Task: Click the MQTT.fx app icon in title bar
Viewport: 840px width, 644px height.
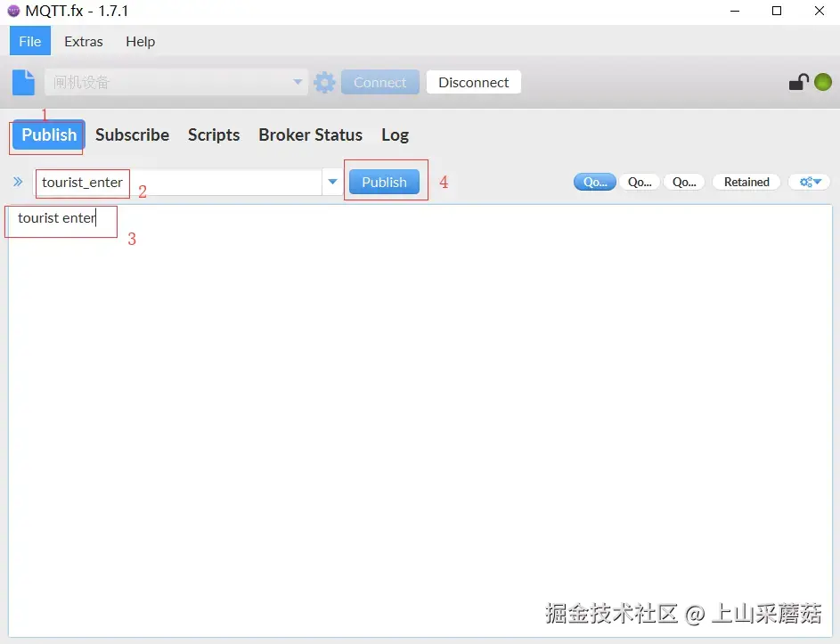Action: [x=12, y=11]
